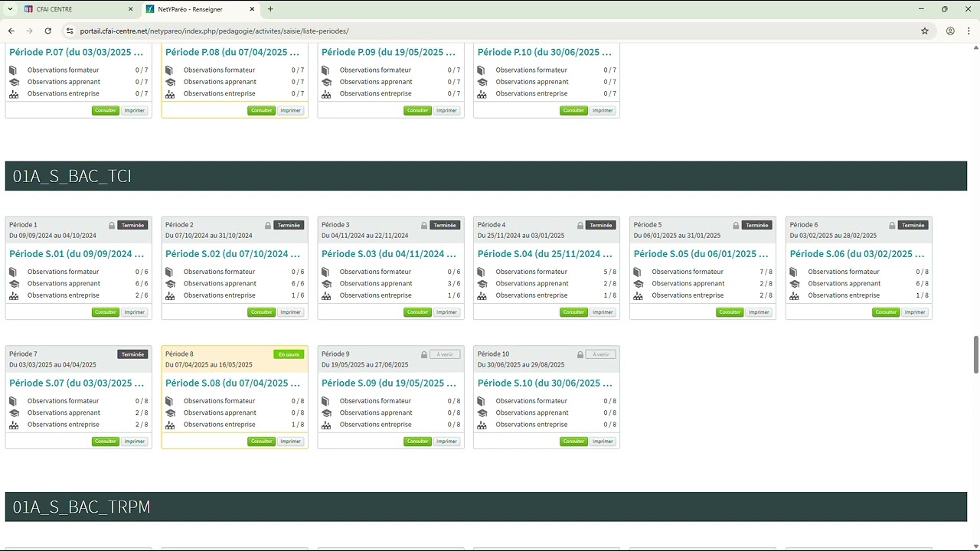Open the browser three-dot menu
This screenshot has width=980, height=551.
click(x=969, y=31)
